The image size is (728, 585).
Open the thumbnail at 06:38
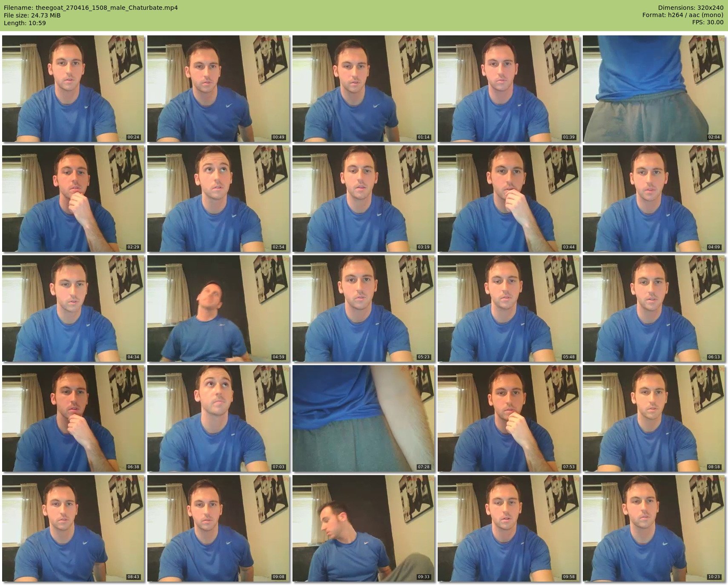point(73,418)
